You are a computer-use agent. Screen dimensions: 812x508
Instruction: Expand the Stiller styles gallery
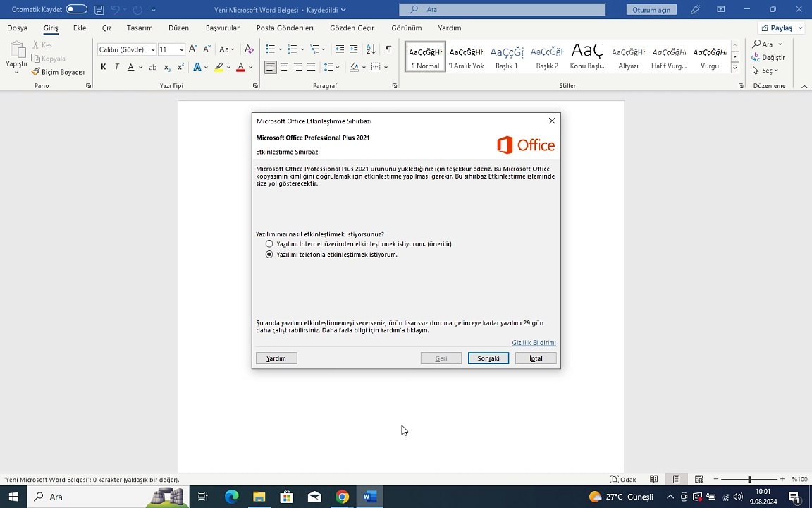click(735, 68)
